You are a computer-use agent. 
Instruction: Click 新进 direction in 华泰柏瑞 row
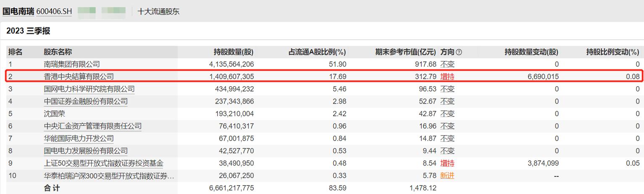447,175
